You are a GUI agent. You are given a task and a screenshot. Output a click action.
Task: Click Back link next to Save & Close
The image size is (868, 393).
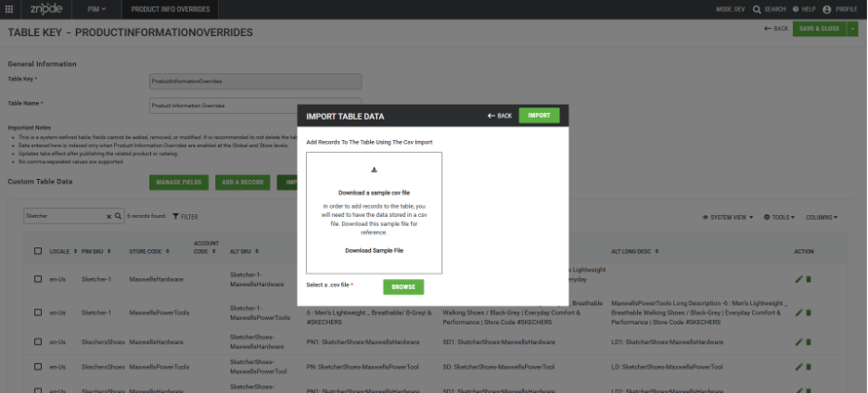[776, 29]
